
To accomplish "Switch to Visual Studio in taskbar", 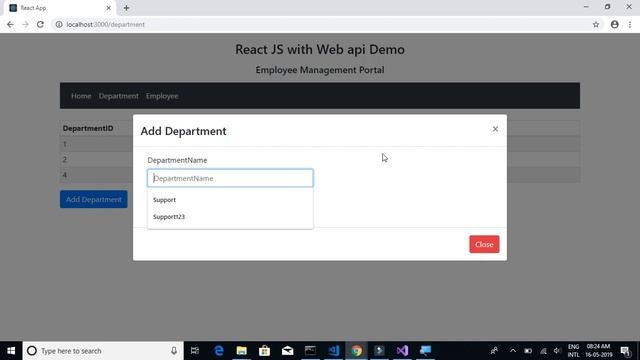I will coord(402,351).
